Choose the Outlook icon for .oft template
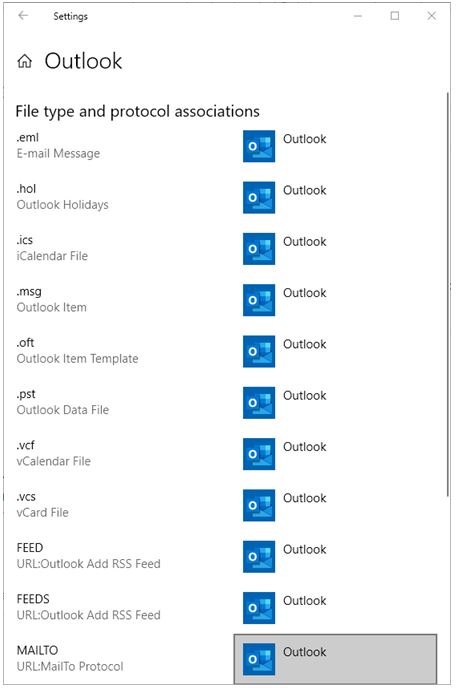This screenshot has width=456, height=691. [x=259, y=351]
